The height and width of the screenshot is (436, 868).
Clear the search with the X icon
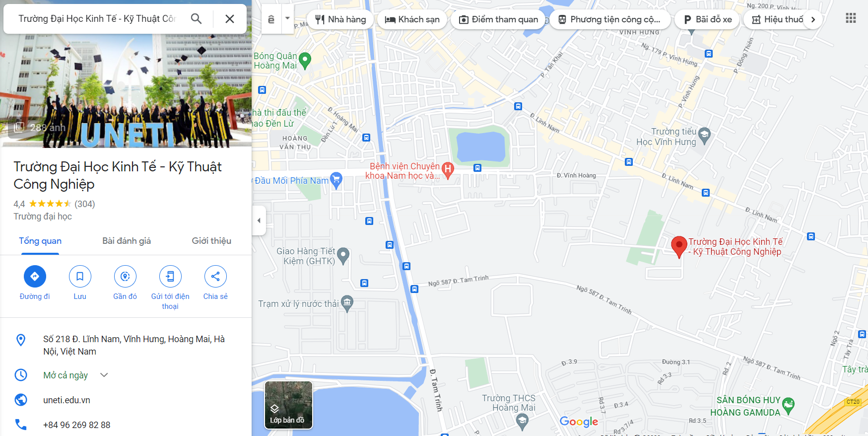[230, 19]
